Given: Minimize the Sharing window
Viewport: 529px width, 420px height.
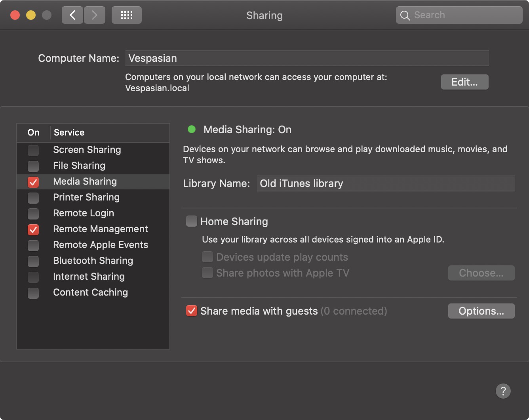Looking at the screenshot, I should pos(31,15).
